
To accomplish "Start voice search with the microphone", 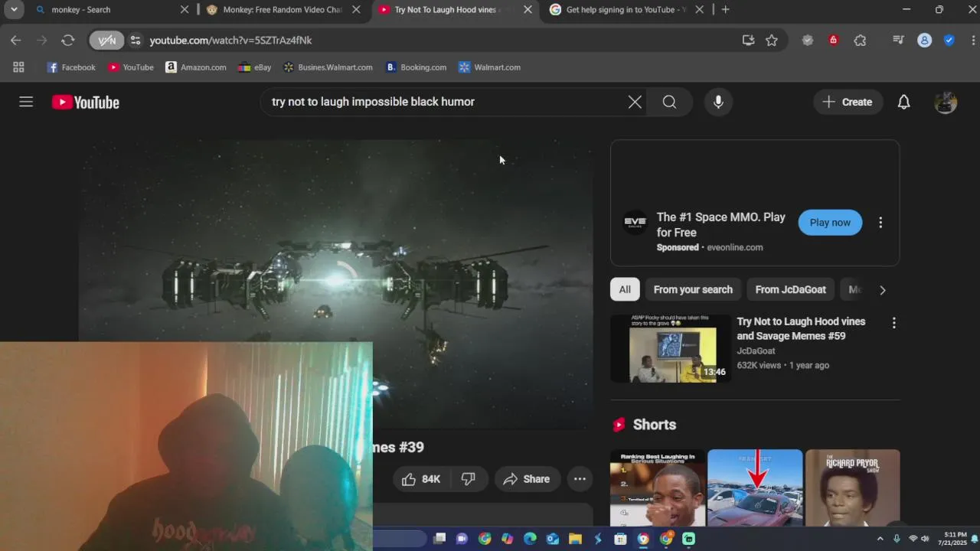I will pyautogui.click(x=718, y=102).
